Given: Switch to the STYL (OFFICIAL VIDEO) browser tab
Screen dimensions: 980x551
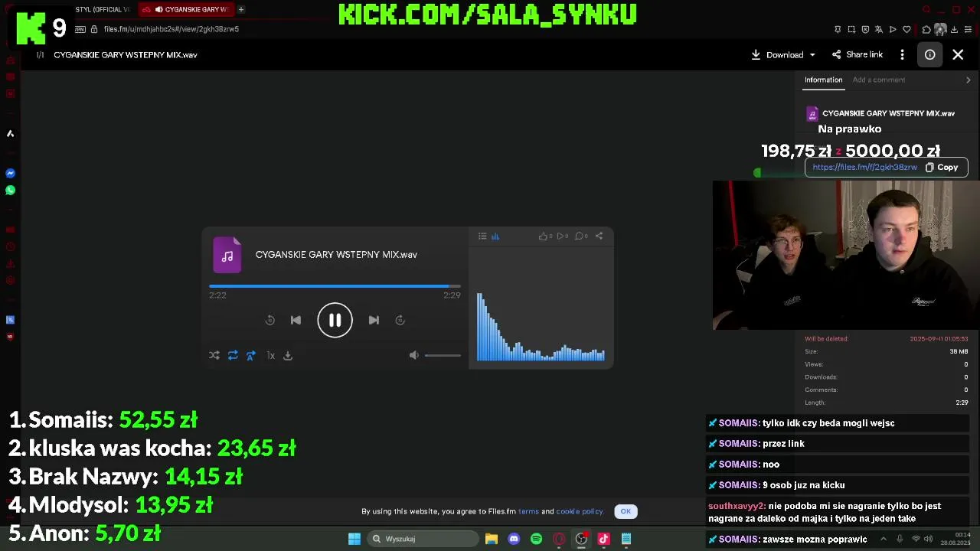Looking at the screenshot, I should (102, 9).
